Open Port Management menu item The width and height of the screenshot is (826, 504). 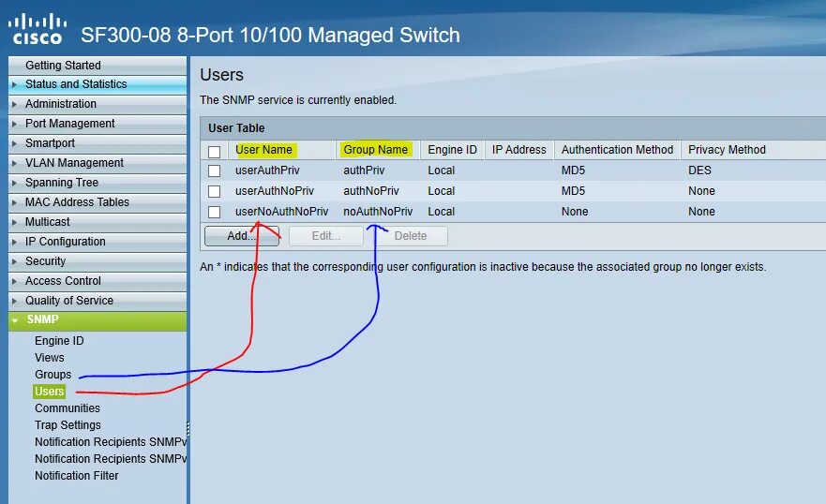[x=98, y=124]
